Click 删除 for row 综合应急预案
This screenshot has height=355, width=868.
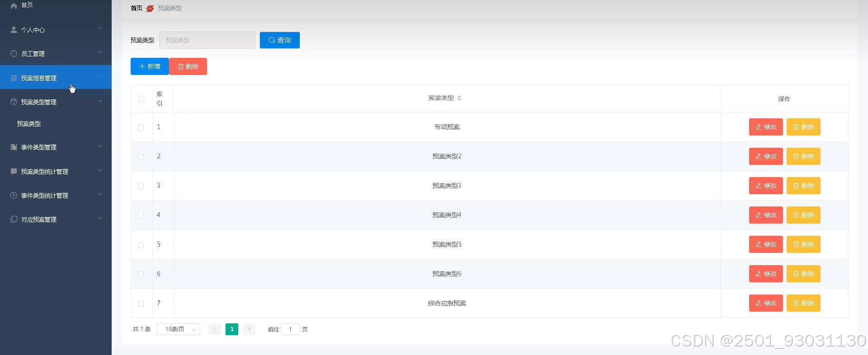pyautogui.click(x=803, y=303)
